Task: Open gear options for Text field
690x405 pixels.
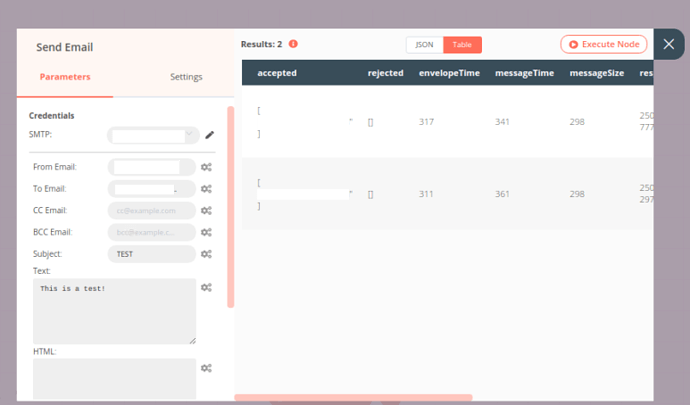Action: pyautogui.click(x=206, y=287)
